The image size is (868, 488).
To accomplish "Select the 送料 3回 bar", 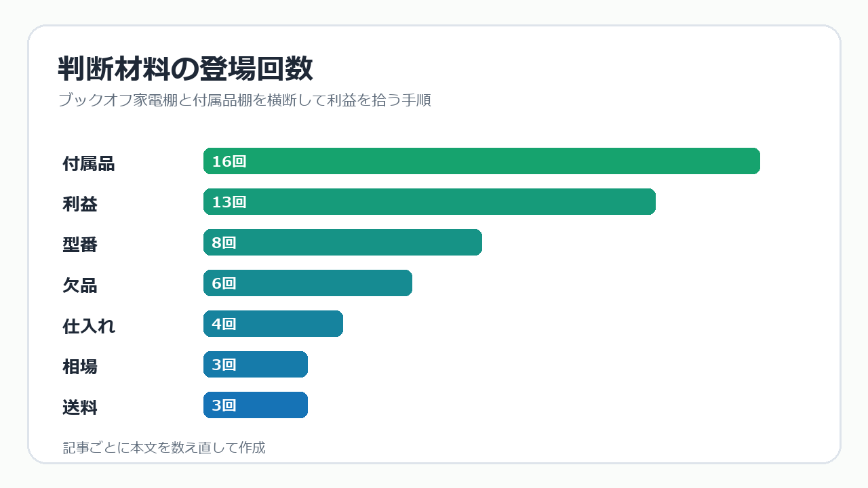I will 256,405.
